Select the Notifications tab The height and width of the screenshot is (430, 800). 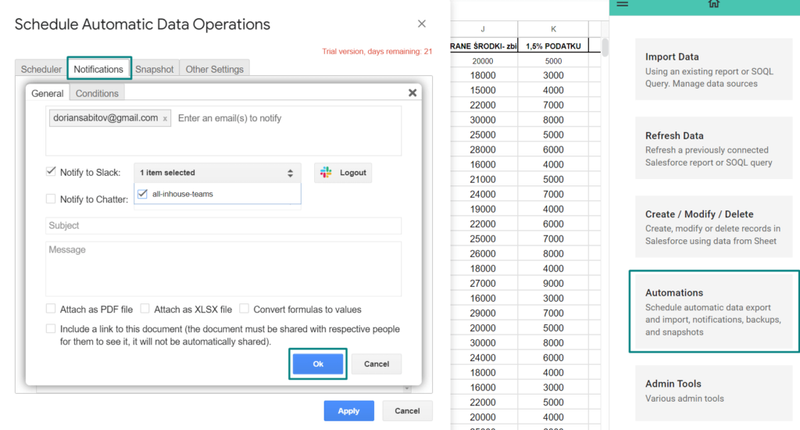point(99,68)
